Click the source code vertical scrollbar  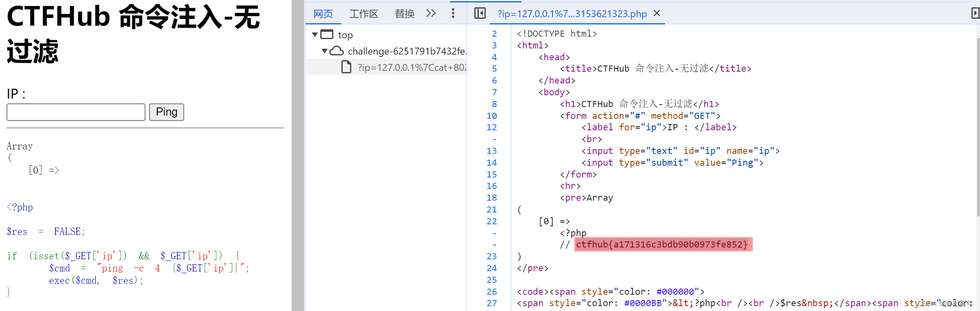978,128
